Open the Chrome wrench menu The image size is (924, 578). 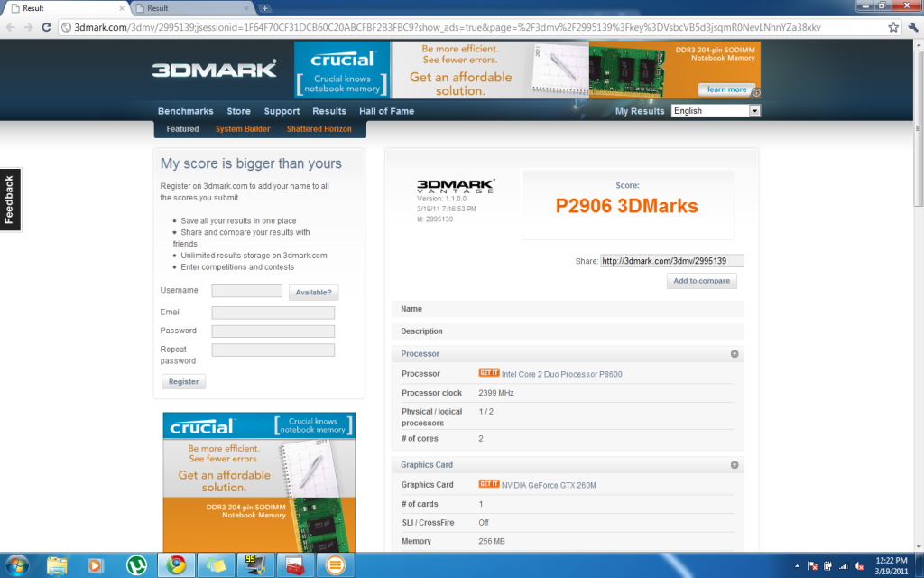pyautogui.click(x=913, y=27)
